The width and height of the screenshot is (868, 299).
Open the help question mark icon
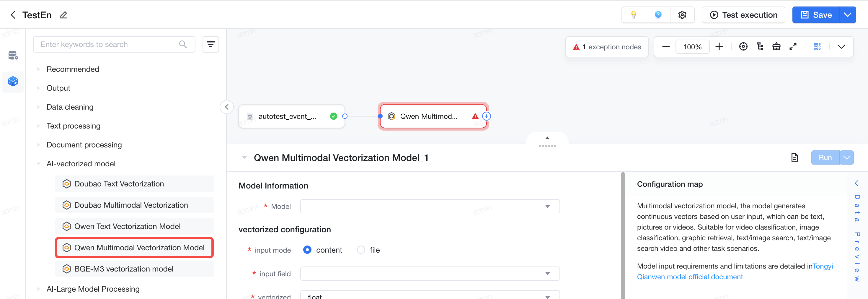[x=658, y=15]
